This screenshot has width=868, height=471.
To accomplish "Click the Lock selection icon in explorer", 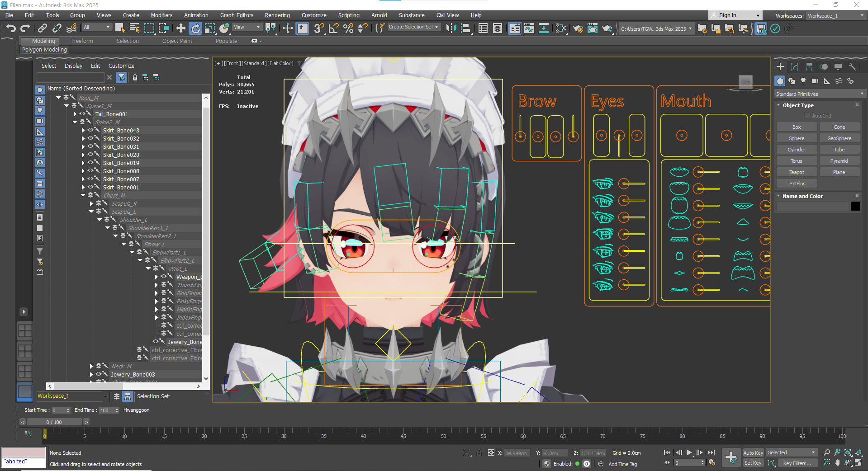I will click(135, 78).
